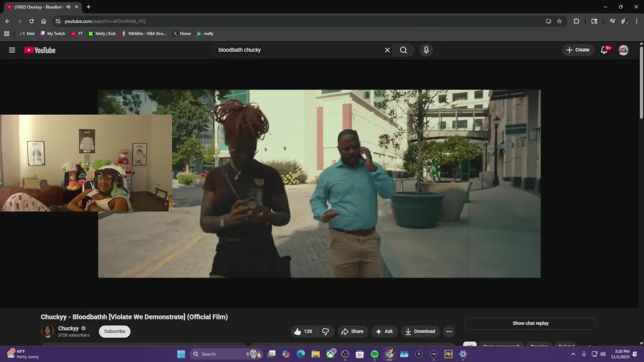The height and width of the screenshot is (362, 644).
Task: Open a new browser tab
Action: [x=89, y=7]
